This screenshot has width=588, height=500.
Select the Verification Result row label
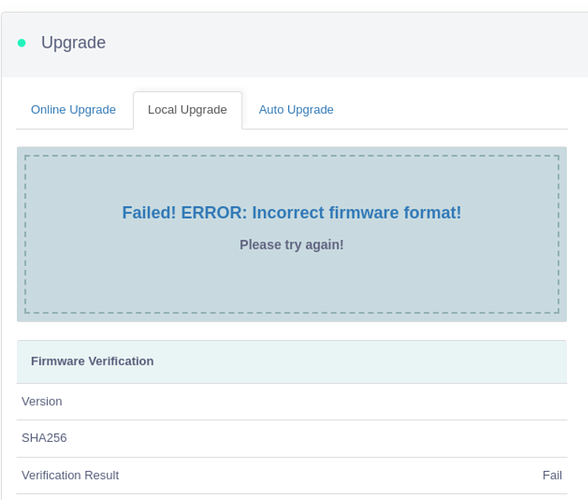(x=70, y=475)
